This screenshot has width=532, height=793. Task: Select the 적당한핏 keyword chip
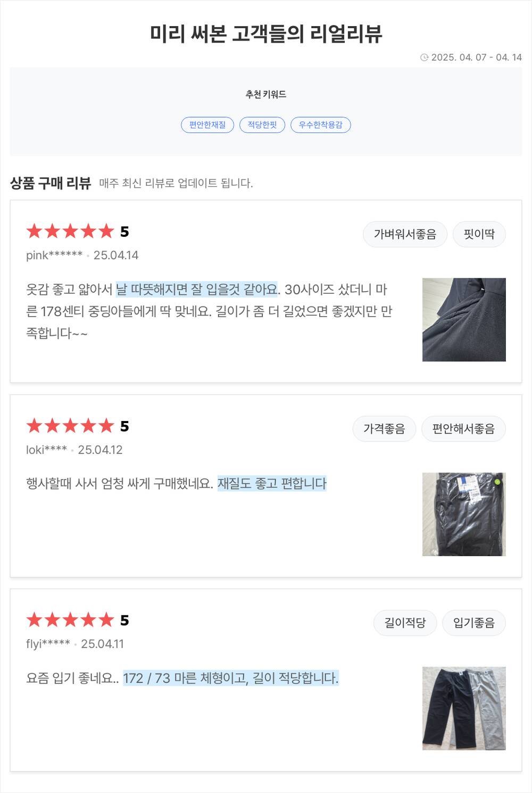pos(262,125)
